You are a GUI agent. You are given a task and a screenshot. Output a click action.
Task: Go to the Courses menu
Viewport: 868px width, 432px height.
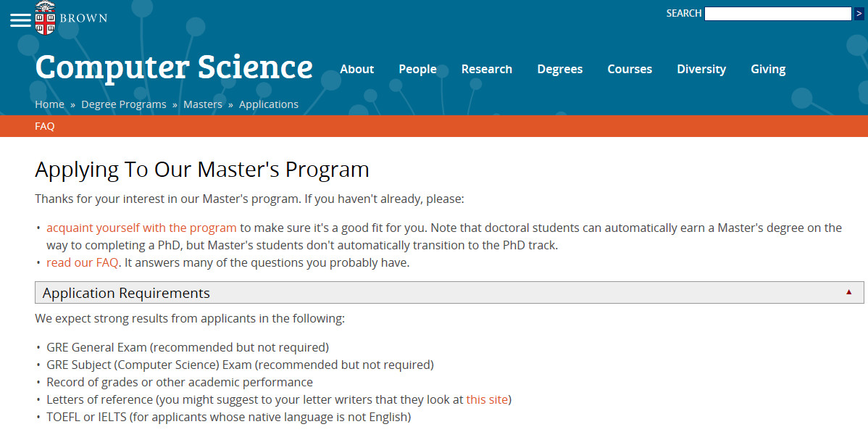tap(630, 70)
